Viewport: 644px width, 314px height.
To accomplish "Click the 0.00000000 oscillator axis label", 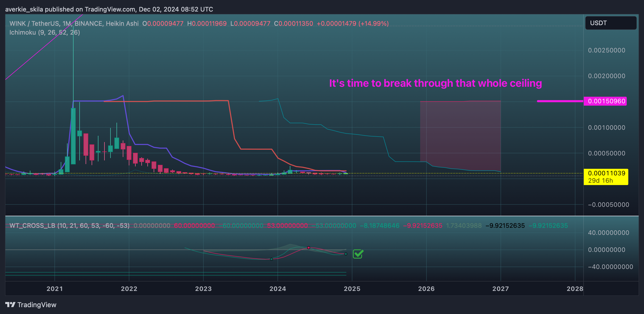I will pos(607,250).
